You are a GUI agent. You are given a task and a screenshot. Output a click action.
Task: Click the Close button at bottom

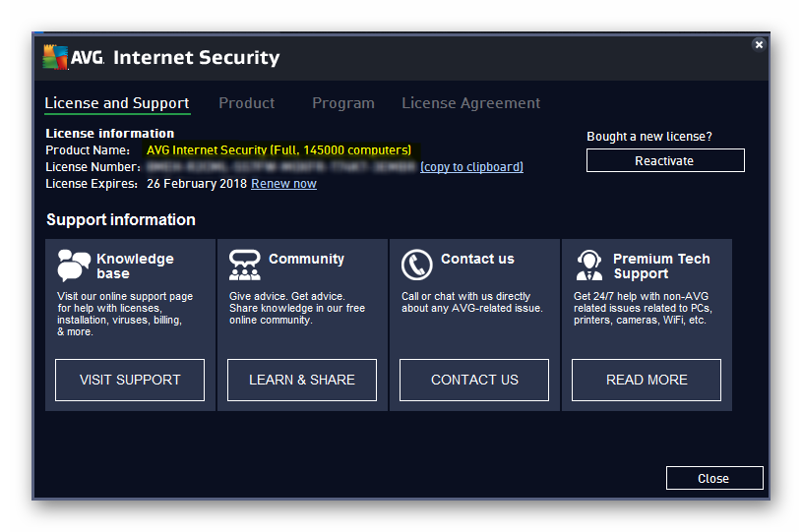pyautogui.click(x=714, y=478)
